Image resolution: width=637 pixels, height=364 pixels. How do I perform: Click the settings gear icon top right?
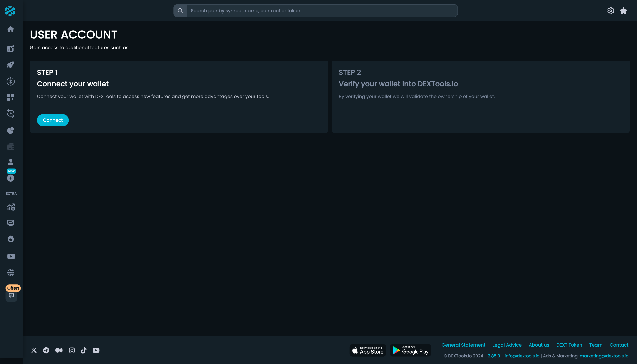tap(610, 10)
